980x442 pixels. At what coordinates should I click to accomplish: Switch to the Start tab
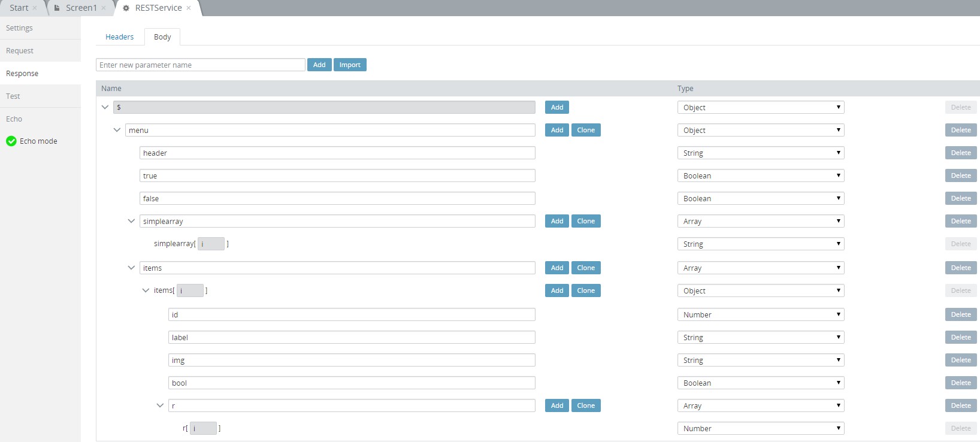point(19,8)
